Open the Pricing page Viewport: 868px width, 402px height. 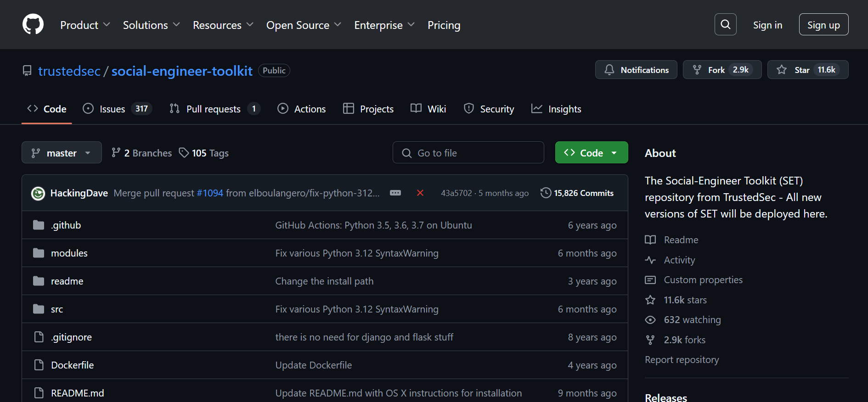444,25
